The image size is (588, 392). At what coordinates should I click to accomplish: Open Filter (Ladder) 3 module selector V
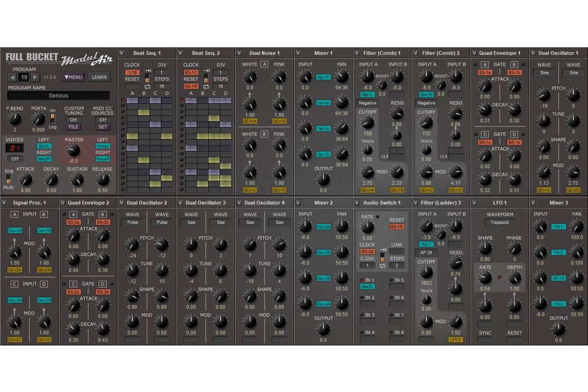pyautogui.click(x=416, y=202)
